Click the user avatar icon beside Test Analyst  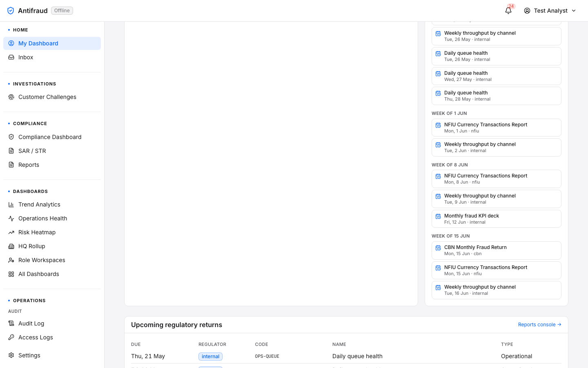click(527, 11)
